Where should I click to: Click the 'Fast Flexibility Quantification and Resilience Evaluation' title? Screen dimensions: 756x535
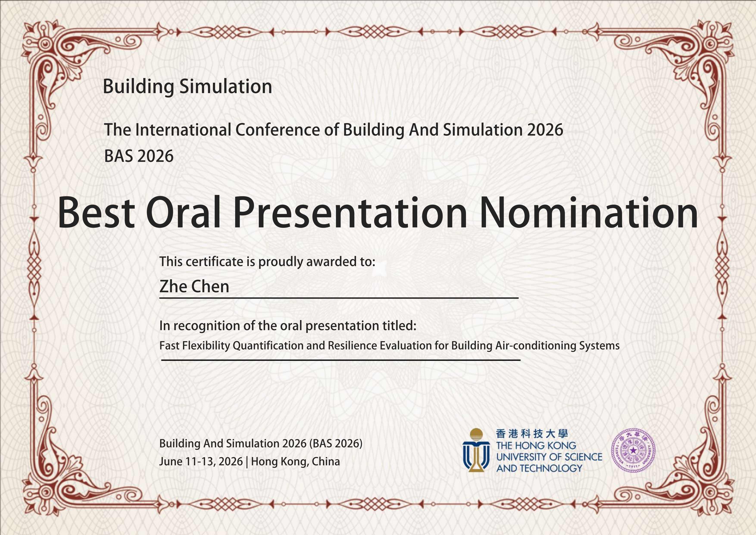tap(389, 346)
